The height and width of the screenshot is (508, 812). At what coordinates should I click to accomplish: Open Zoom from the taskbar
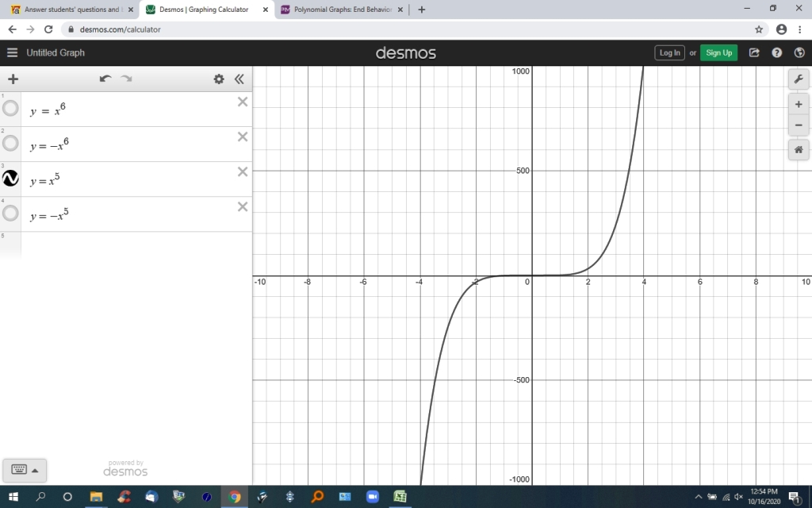pyautogui.click(x=373, y=497)
